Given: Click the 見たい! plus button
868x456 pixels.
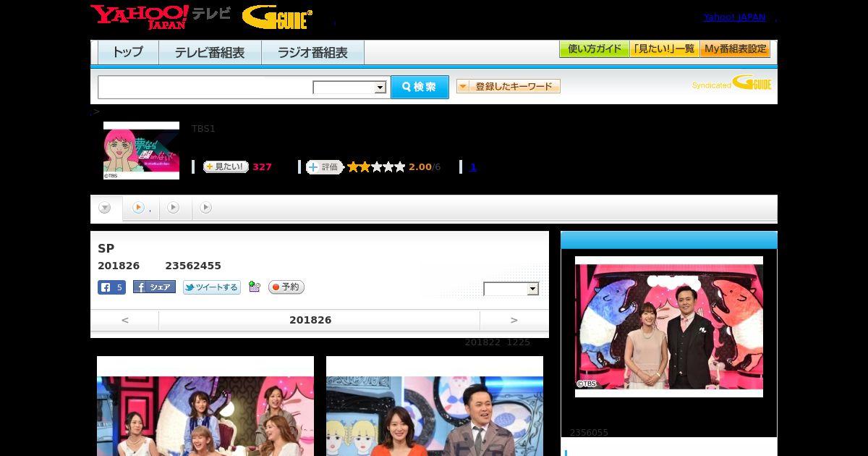Looking at the screenshot, I should click(x=226, y=166).
